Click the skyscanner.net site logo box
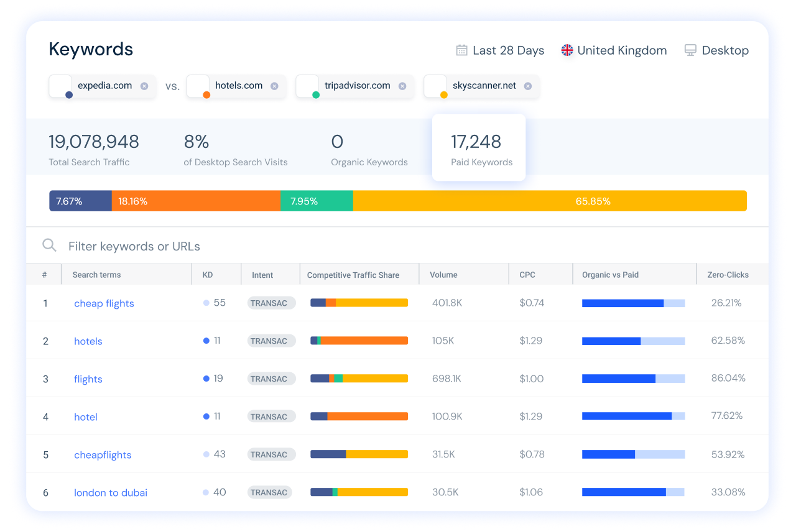This screenshot has width=796, height=532. [435, 86]
